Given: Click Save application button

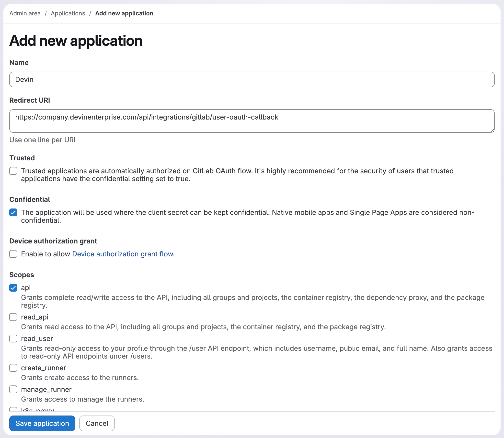Looking at the screenshot, I should pos(42,423).
